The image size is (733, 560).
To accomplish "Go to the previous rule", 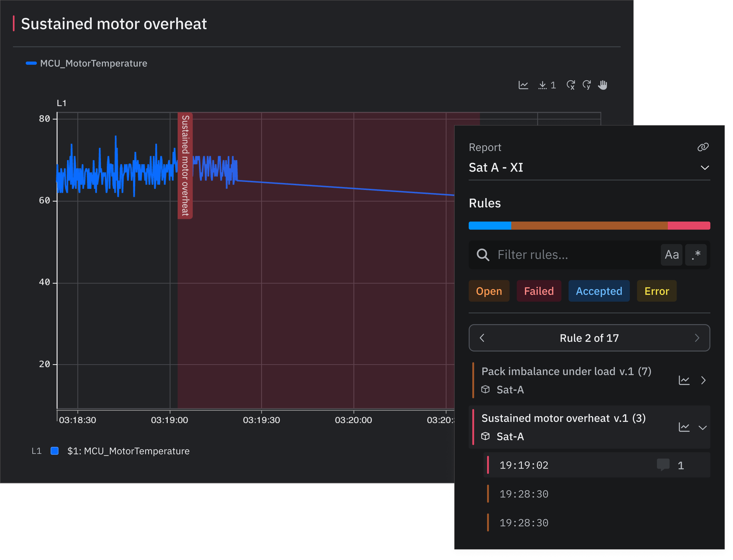I will click(482, 338).
